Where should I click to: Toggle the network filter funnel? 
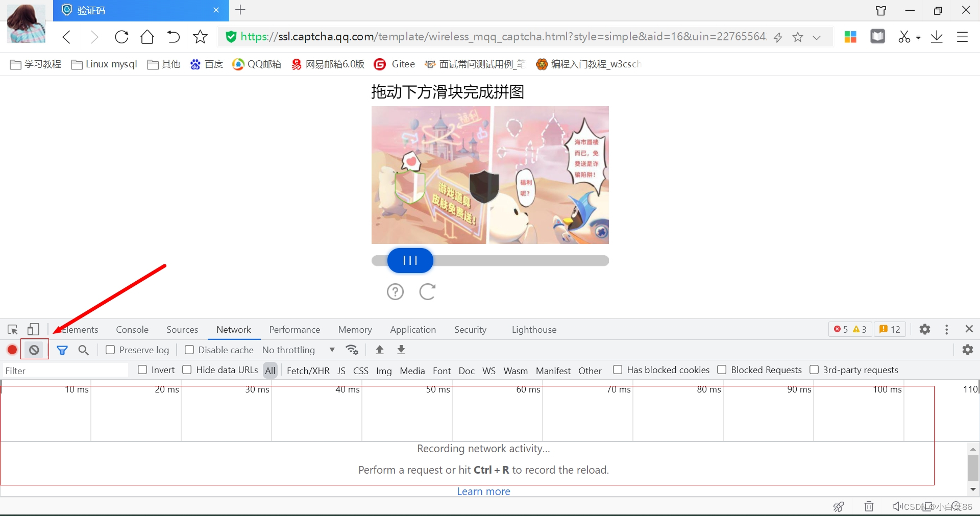62,350
